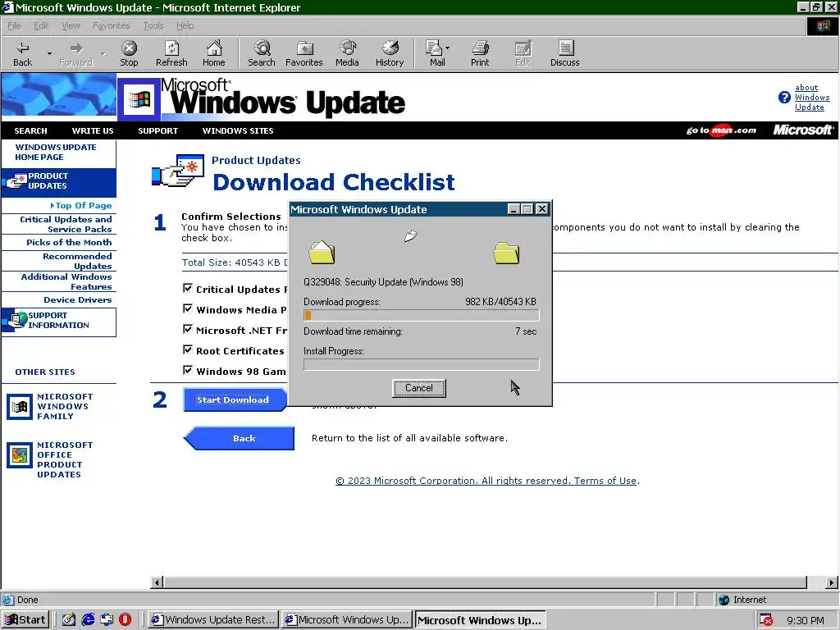Open the View menu
Viewport: 840px width, 630px height.
[71, 25]
